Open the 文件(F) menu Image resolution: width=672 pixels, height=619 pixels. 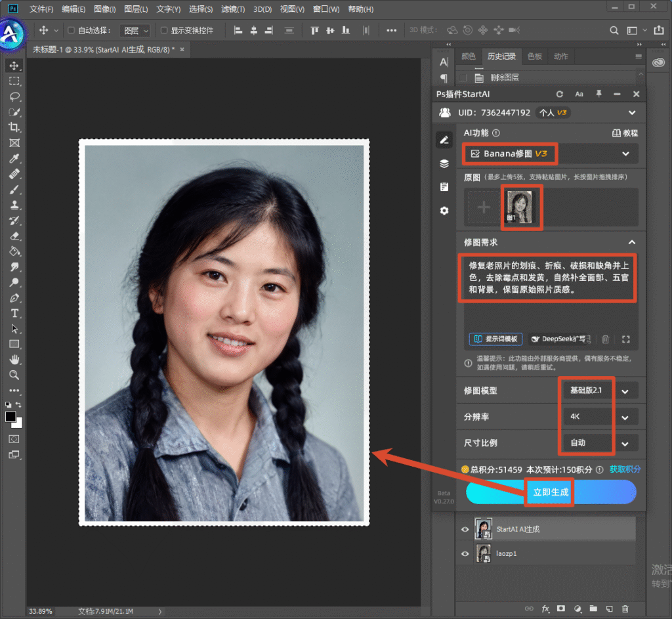click(x=41, y=9)
